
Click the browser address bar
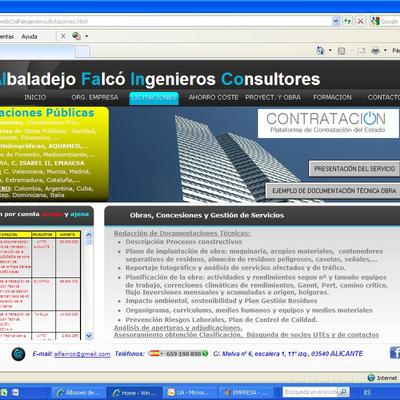click(166, 21)
